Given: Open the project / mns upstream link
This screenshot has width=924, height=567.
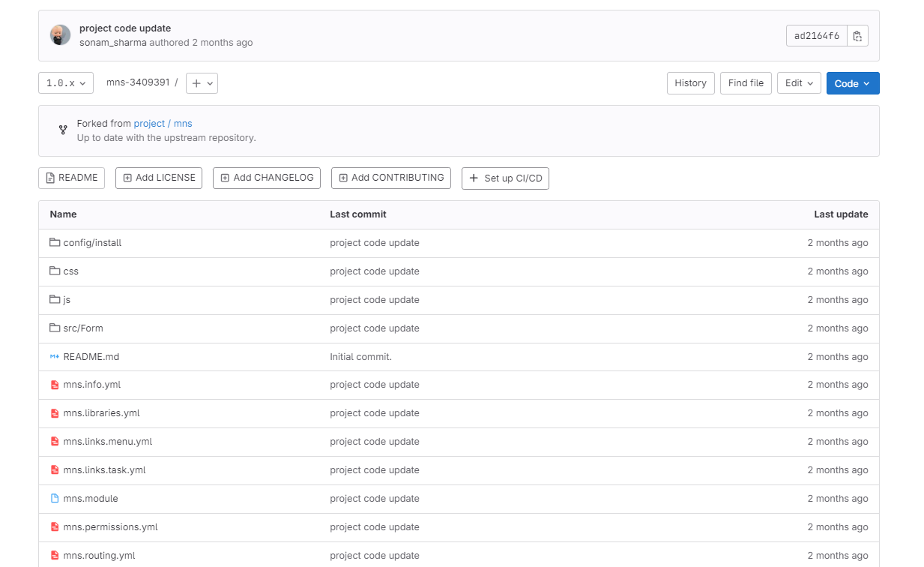Looking at the screenshot, I should coord(163,124).
